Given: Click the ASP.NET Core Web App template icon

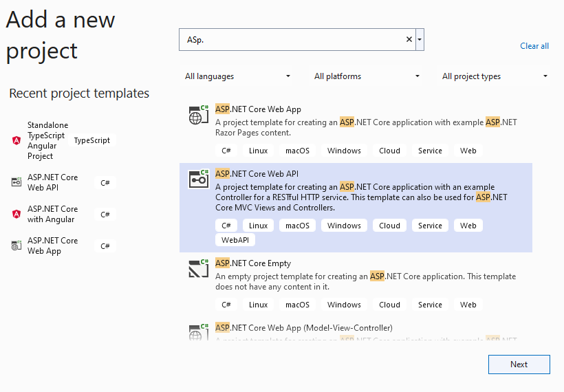Looking at the screenshot, I should coord(198,115).
